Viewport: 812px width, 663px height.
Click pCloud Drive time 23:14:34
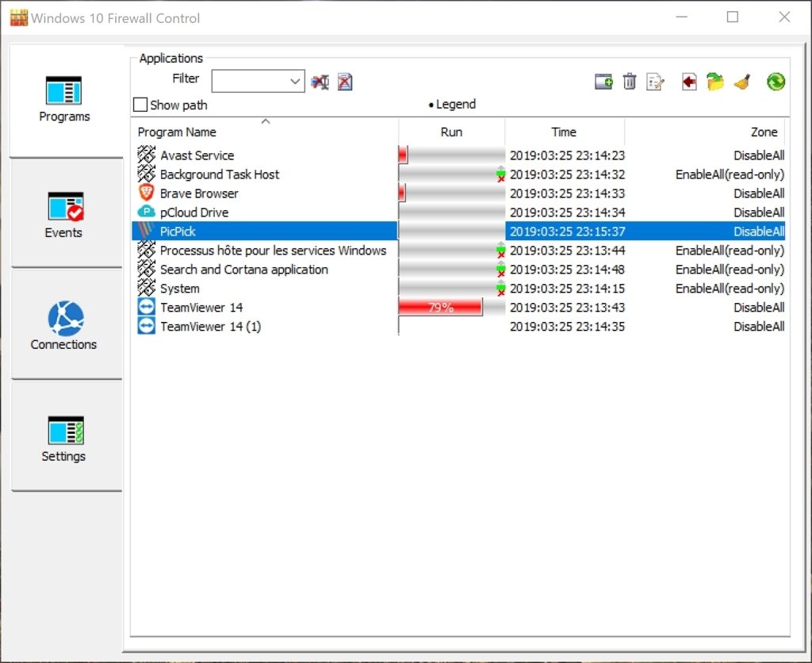tap(568, 213)
